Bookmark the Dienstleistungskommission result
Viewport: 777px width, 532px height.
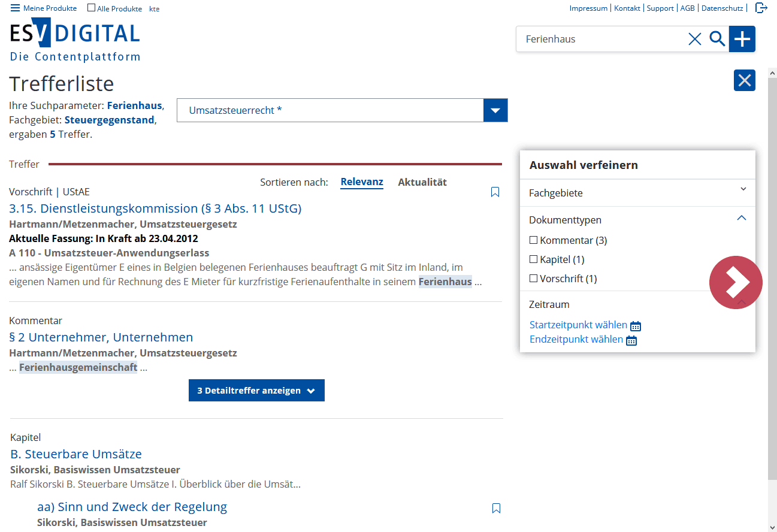495,192
